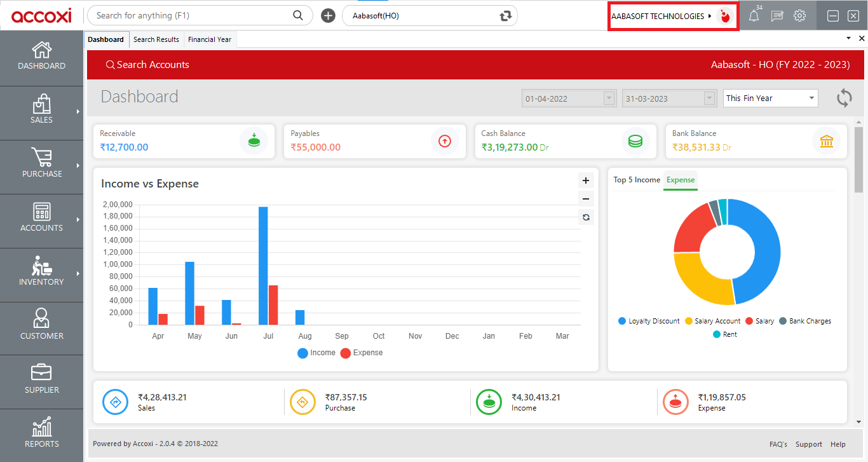The height and width of the screenshot is (462, 868).
Task: Open the start date 01-04-2022 dropdown arrow
Action: [609, 98]
